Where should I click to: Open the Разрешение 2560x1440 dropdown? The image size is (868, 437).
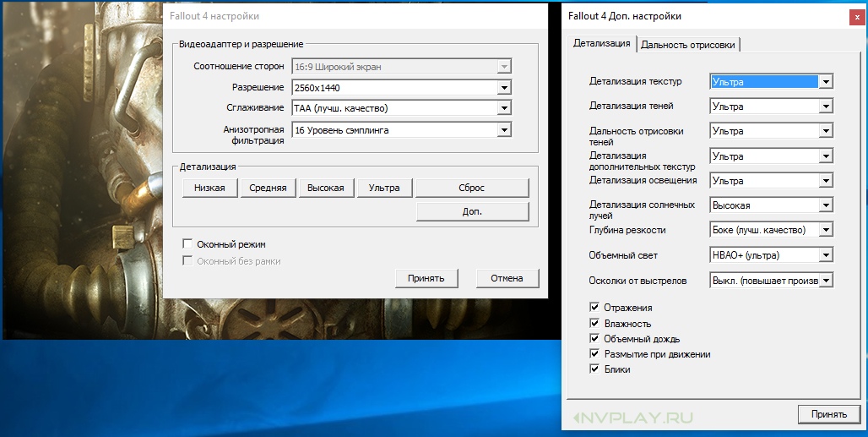401,88
